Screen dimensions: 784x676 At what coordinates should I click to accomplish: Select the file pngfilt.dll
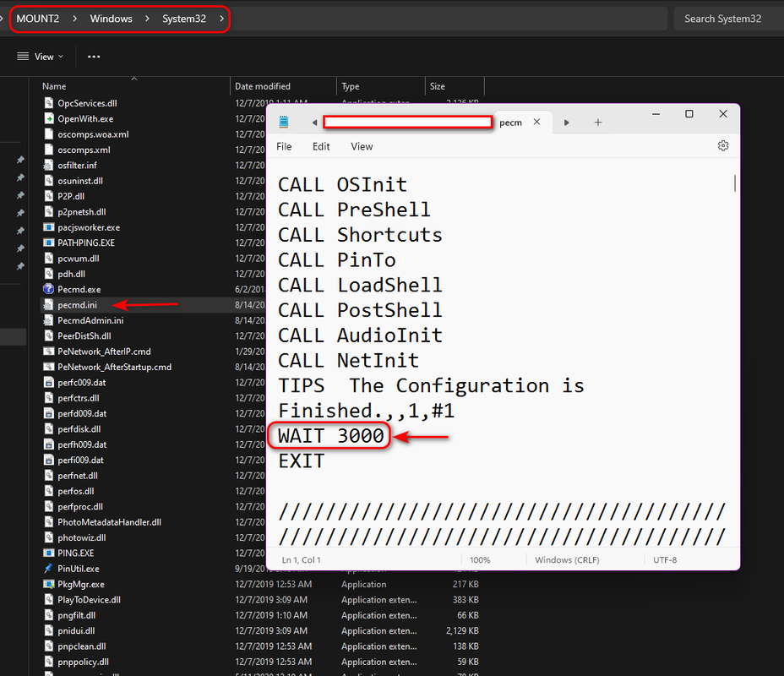pyautogui.click(x=77, y=615)
